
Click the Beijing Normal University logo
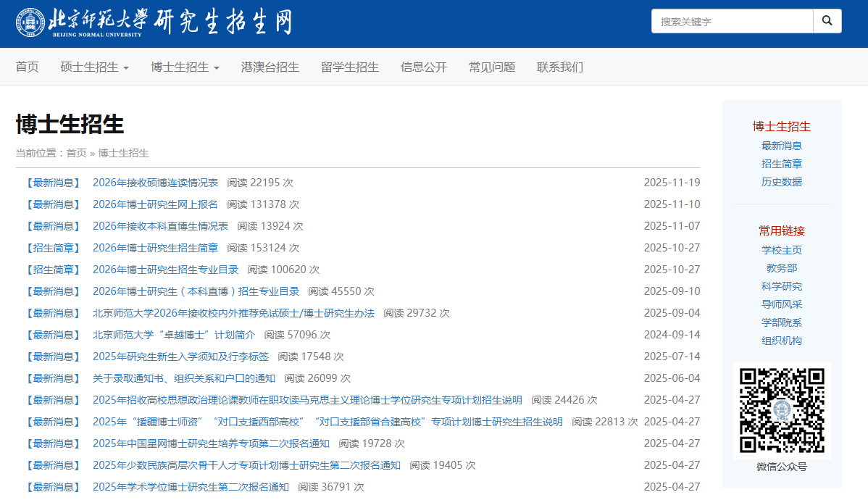point(154,22)
